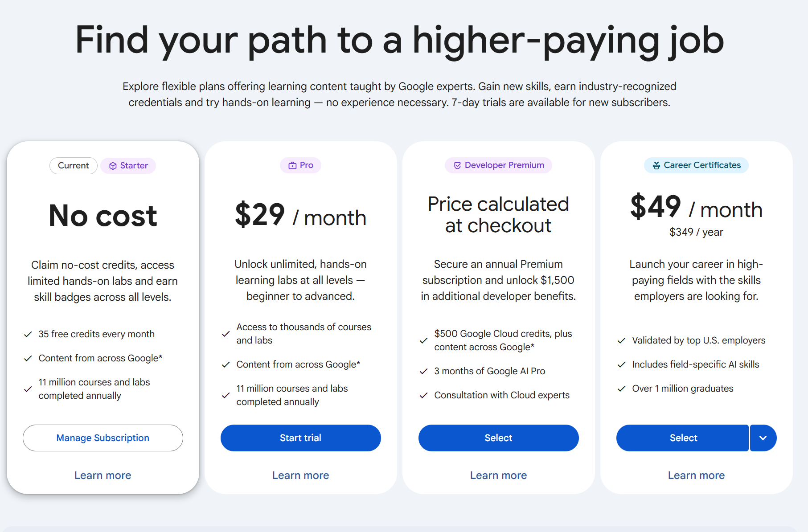This screenshot has height=532, width=808.
Task: Click checkmark beside Access to thousands of courses
Action: pos(226,334)
